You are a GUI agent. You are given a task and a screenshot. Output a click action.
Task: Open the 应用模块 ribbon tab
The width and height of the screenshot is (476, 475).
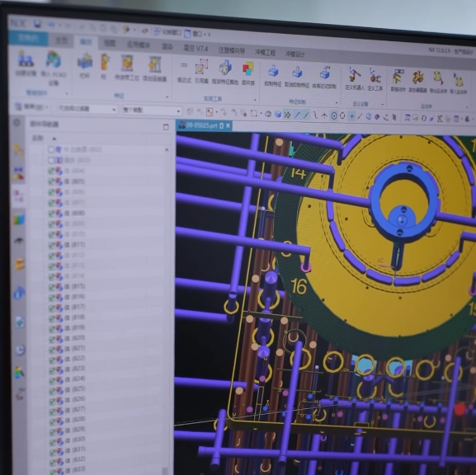pyautogui.click(x=139, y=45)
